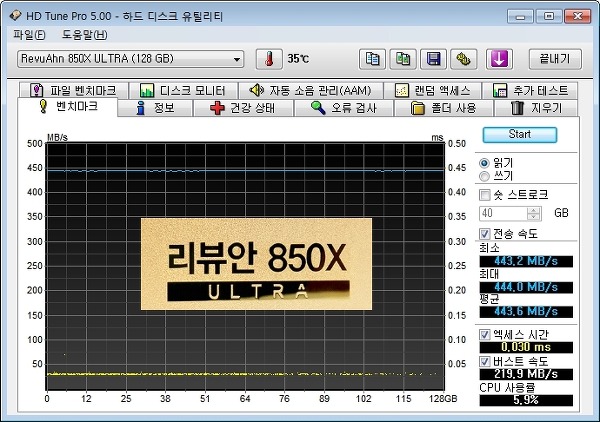Switch to the 지우기 tab
The width and height of the screenshot is (600, 422).
(536, 108)
